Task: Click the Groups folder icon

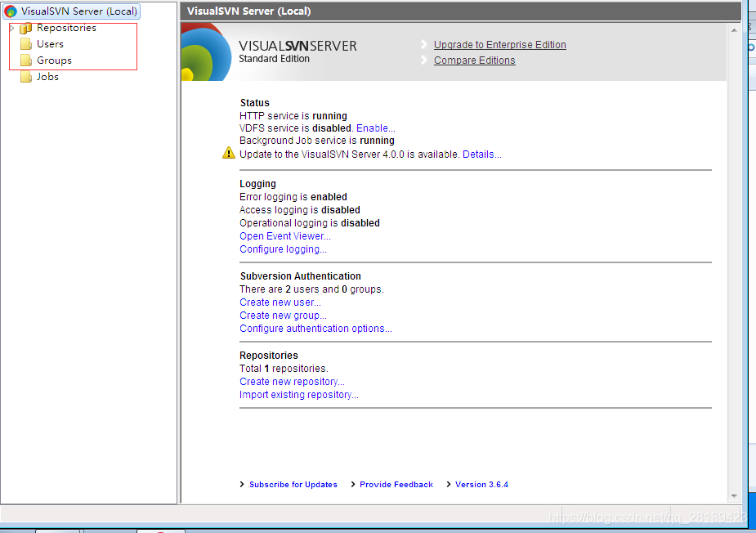Action: 26,60
